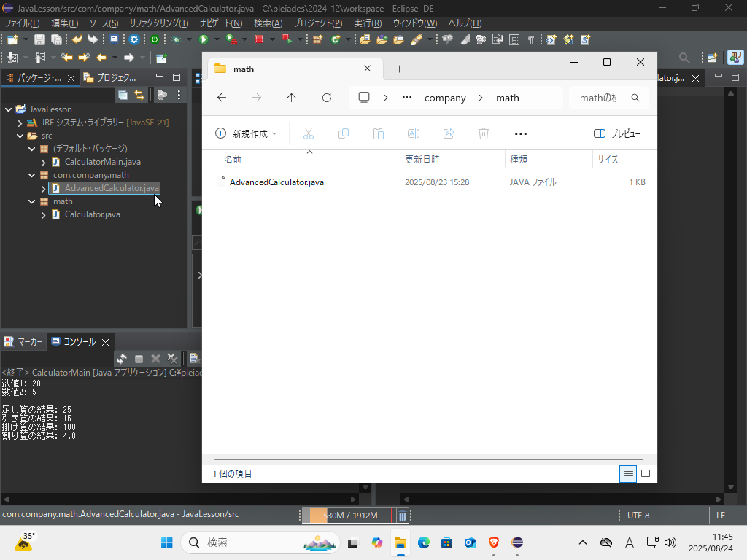The image size is (747, 560).
Task: Open the ソース(S) menu
Action: [x=104, y=23]
